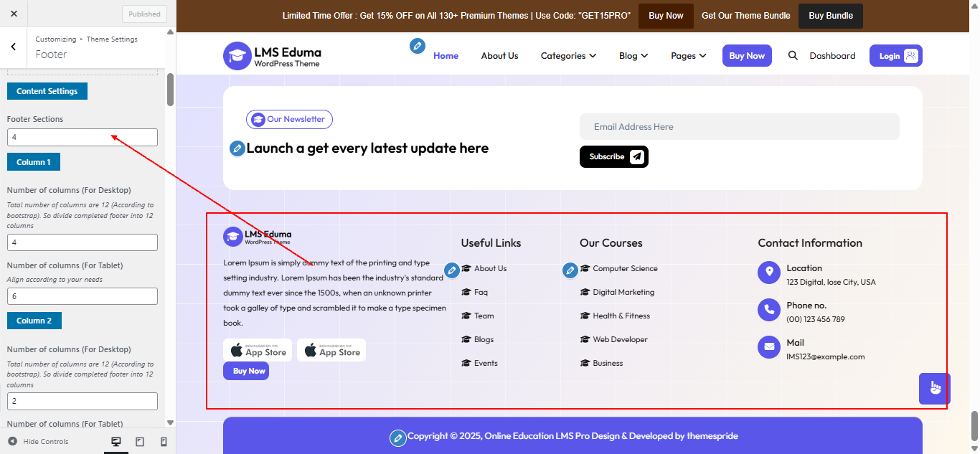980x454 pixels.
Task: Switch to tablet preview icon
Action: click(x=139, y=442)
